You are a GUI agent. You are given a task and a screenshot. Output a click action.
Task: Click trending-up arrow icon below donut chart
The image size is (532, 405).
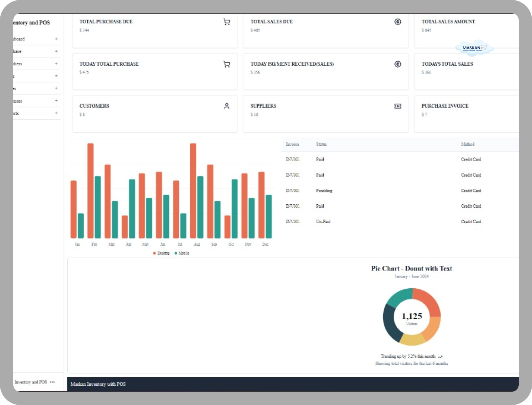[x=440, y=357]
